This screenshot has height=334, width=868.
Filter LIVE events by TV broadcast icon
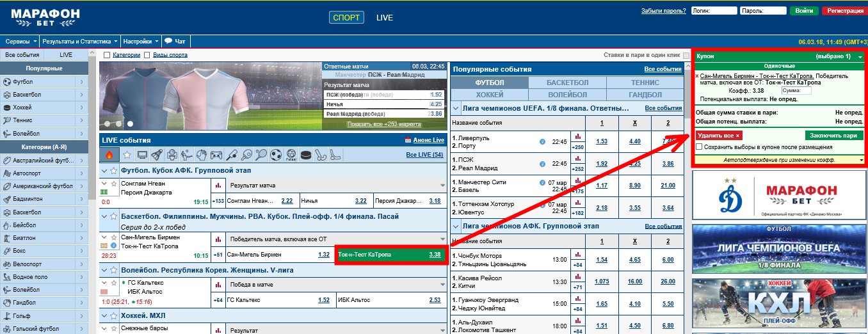click(x=142, y=154)
